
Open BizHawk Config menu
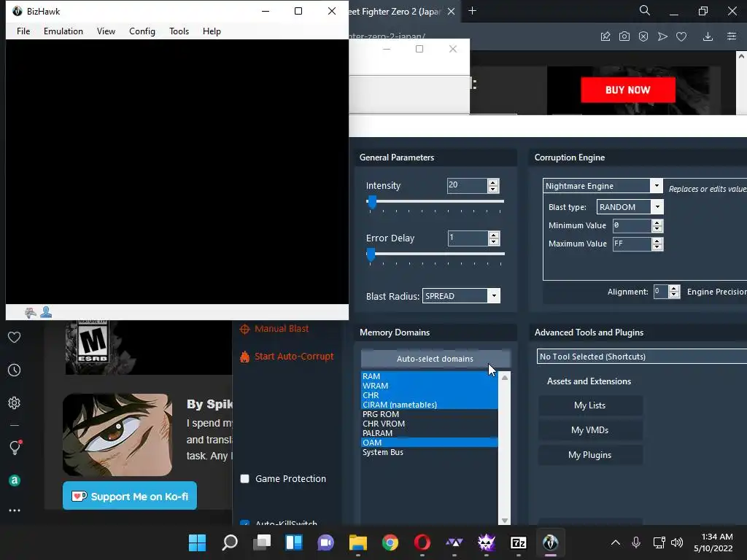(x=142, y=31)
